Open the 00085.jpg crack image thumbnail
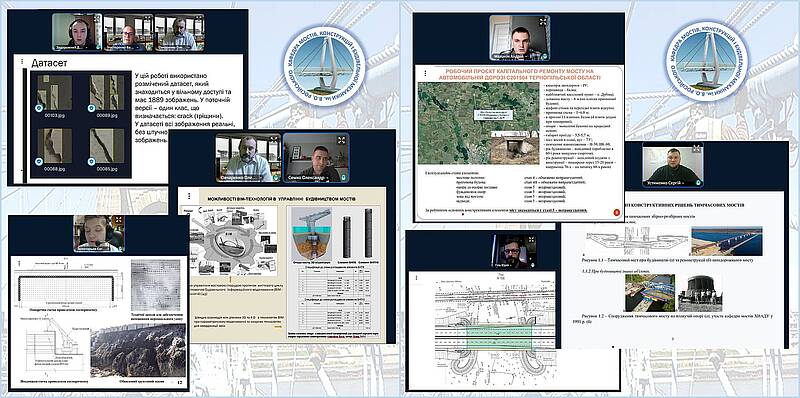 tap(107, 146)
